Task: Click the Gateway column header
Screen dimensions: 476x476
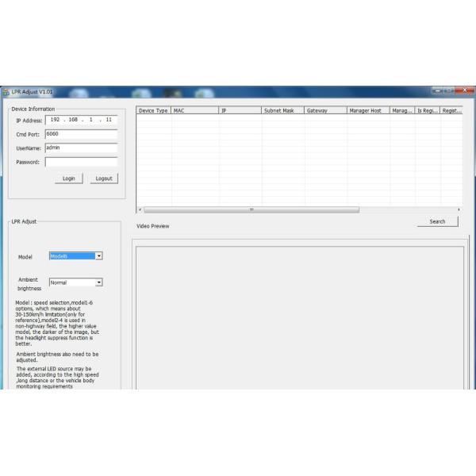Action: [324, 111]
